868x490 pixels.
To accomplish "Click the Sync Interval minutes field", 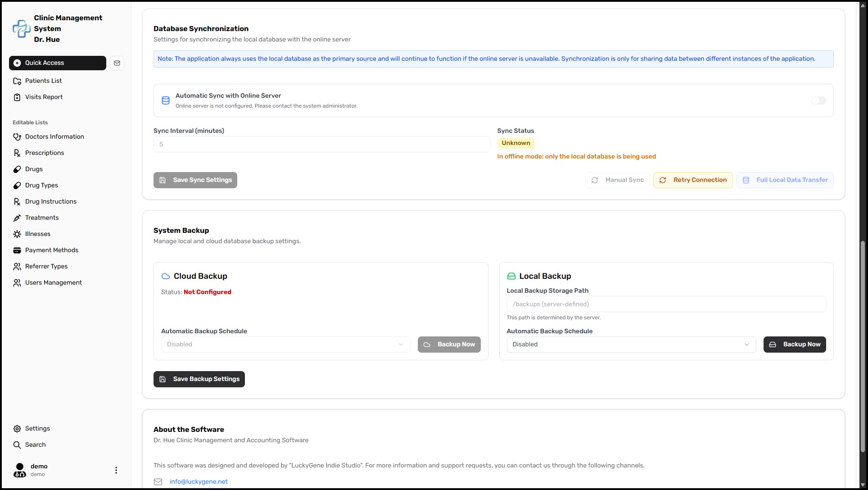I will [321, 145].
